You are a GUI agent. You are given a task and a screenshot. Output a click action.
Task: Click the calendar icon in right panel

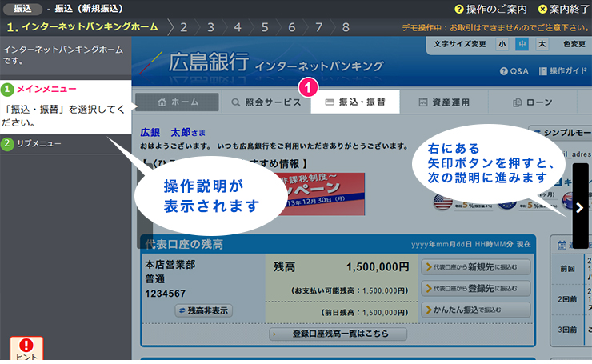point(562,245)
